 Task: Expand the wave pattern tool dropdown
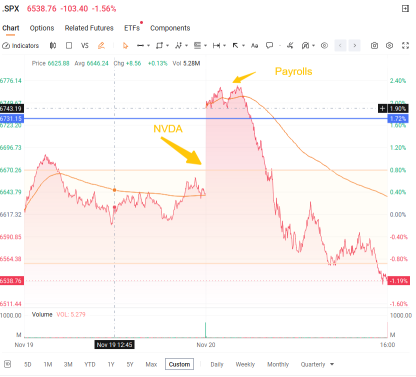[186, 46]
